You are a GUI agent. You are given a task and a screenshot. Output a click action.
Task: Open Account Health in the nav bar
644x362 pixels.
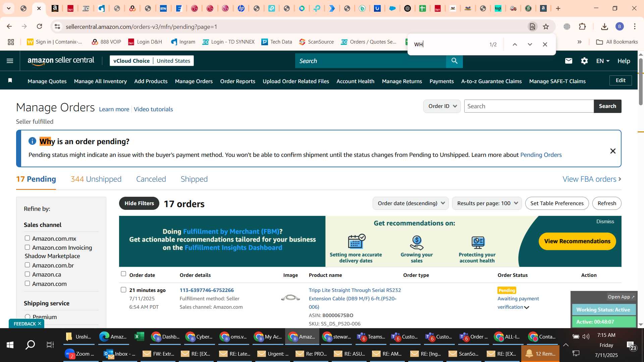pyautogui.click(x=355, y=81)
